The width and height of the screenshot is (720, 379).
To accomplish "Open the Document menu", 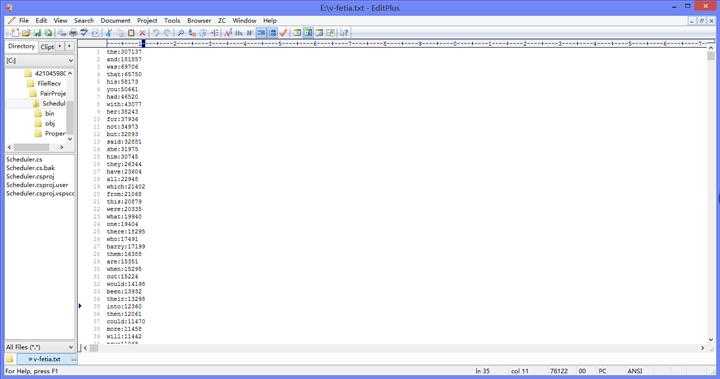I will coord(115,21).
